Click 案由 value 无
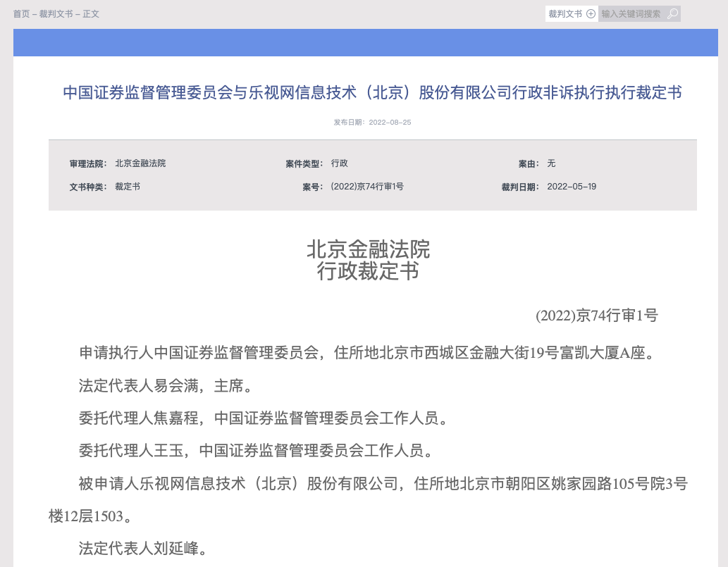Screen dimensions: 728x567 pos(551,163)
